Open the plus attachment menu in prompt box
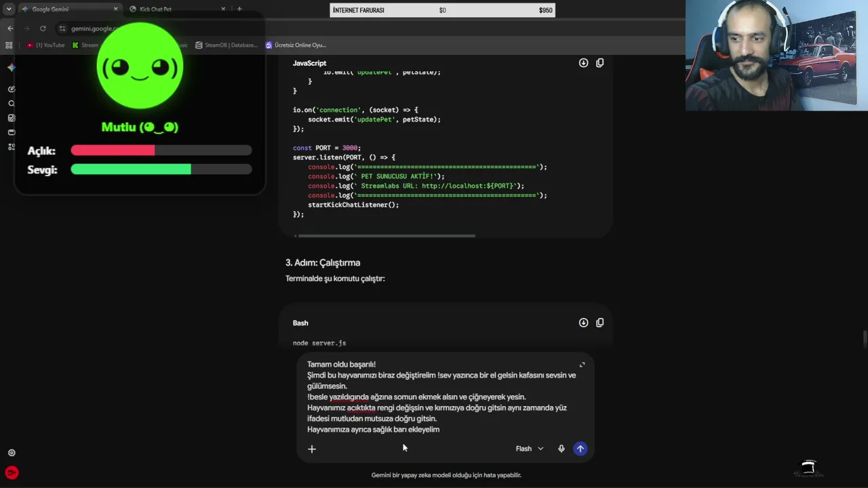868x488 pixels. tap(312, 449)
